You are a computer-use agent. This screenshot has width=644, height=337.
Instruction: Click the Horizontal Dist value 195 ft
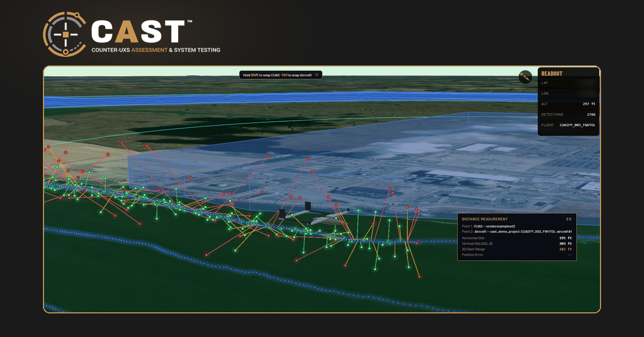(x=566, y=238)
